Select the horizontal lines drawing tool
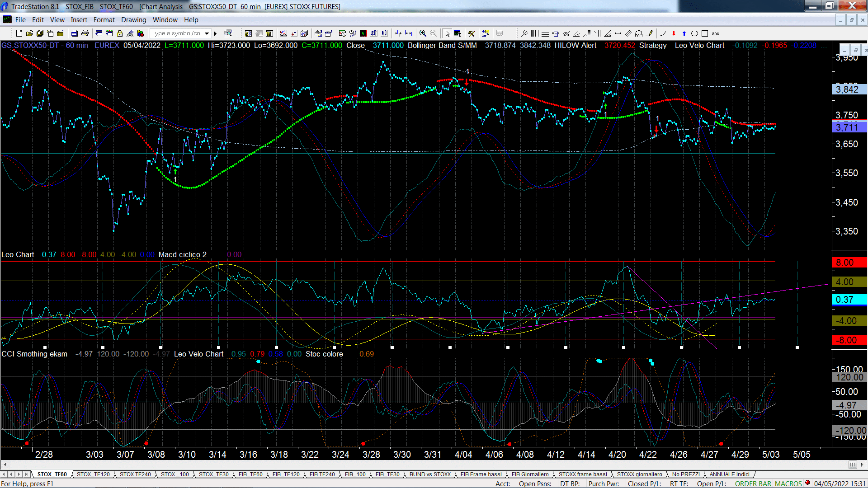 tap(545, 33)
